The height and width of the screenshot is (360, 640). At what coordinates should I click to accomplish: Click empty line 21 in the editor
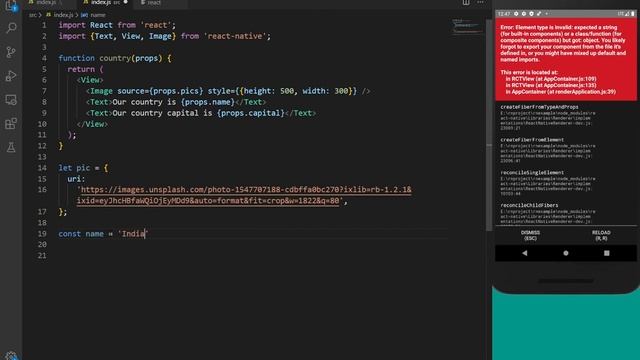[253, 256]
